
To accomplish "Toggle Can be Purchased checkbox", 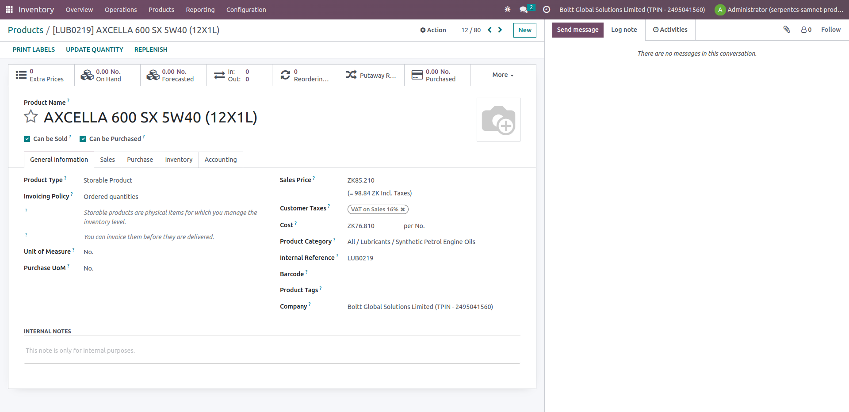I will 83,139.
